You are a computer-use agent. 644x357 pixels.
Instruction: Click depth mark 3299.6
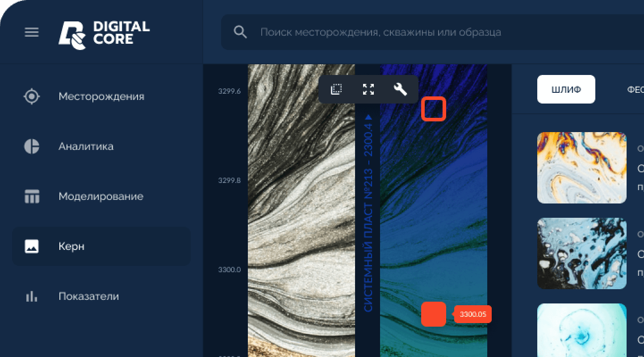(230, 91)
